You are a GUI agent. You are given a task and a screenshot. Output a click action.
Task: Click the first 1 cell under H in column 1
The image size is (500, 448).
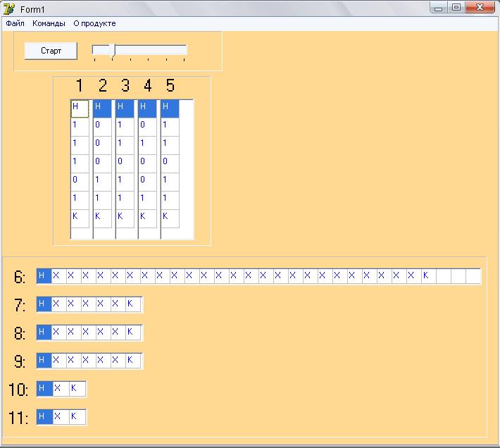(80, 127)
